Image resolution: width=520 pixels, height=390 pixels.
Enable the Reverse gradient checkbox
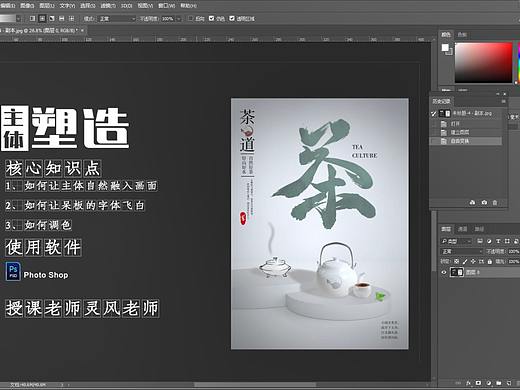190,19
